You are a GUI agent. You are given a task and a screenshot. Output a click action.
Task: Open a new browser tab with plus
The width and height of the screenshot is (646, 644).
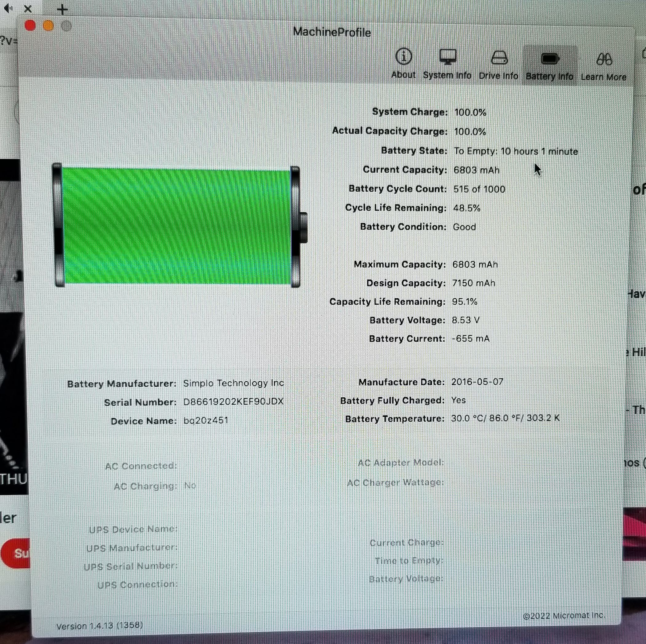tap(62, 9)
